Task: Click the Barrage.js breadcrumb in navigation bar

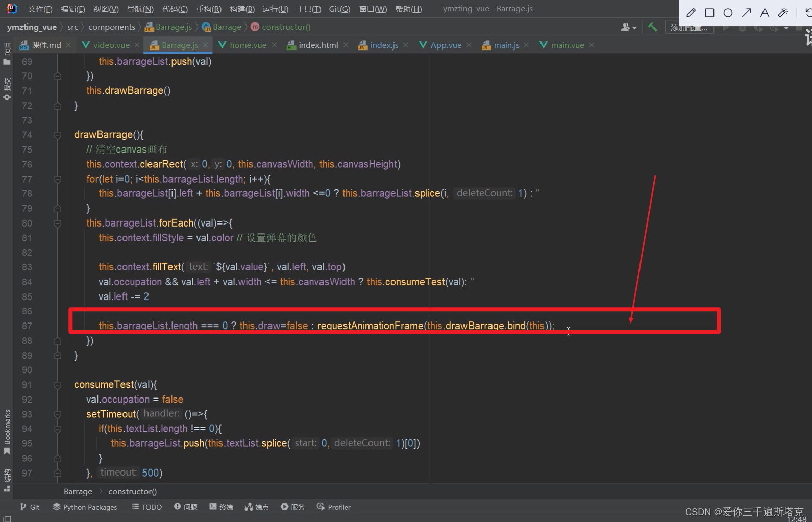Action: 168,27
